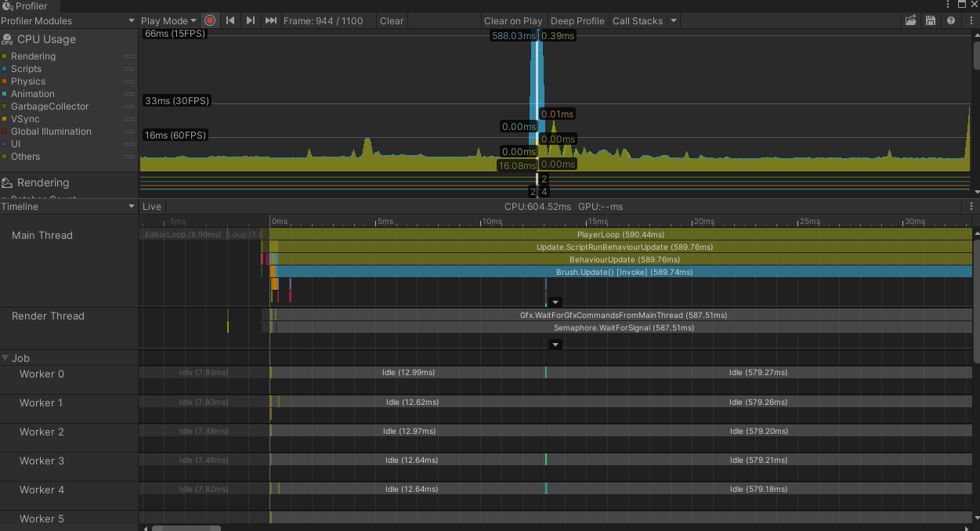Screen dimensions: 980x531
Task: Click Worker 2 Idle (579.20ms) block
Action: [758, 431]
